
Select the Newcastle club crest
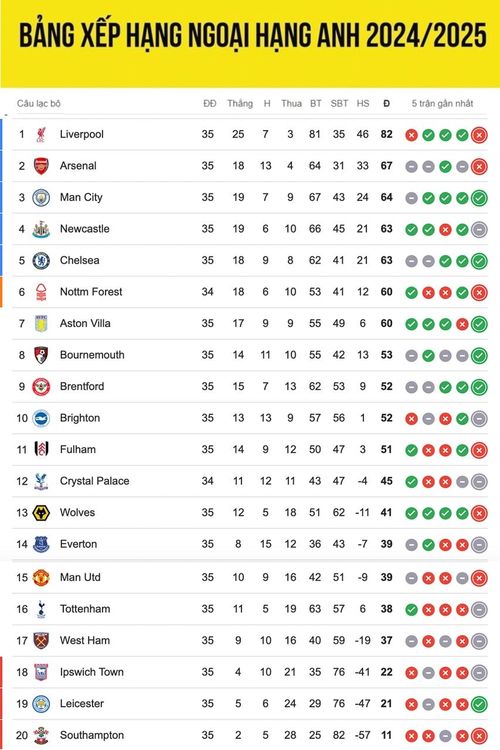[41, 229]
